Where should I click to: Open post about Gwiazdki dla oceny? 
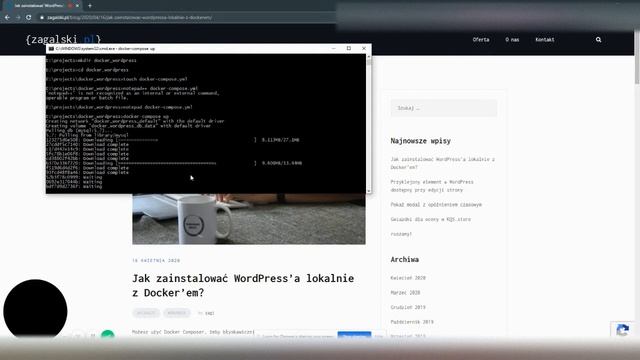click(x=431, y=219)
